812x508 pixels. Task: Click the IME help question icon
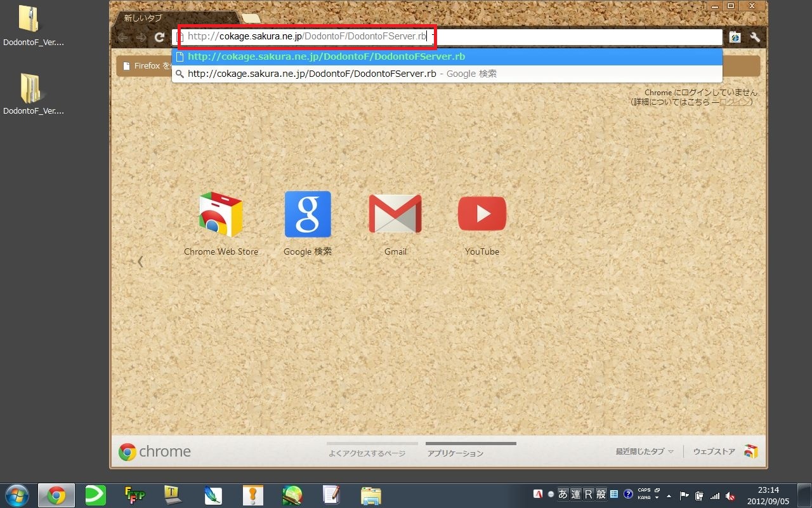(628, 495)
